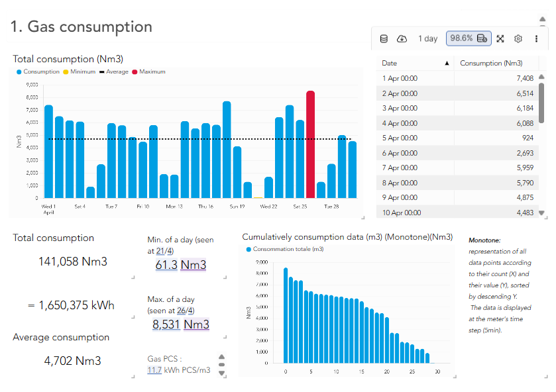
Task: Select the 2 Apr 00:00 date cell
Action: tap(400, 93)
